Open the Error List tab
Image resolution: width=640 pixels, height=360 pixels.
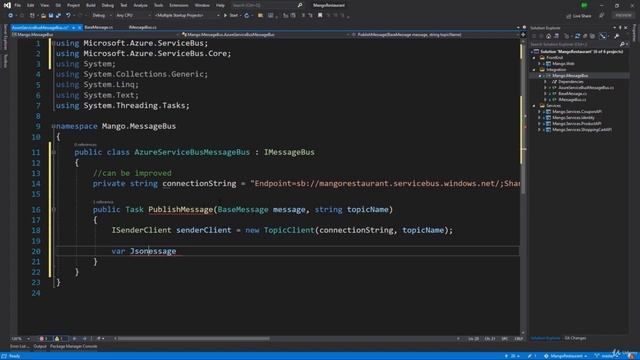point(19,347)
